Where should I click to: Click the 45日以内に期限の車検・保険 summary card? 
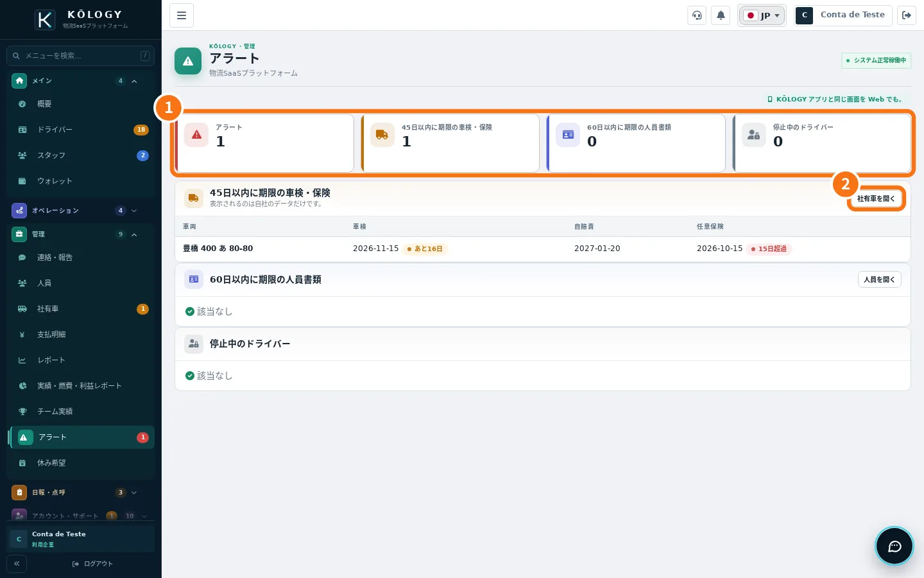450,143
